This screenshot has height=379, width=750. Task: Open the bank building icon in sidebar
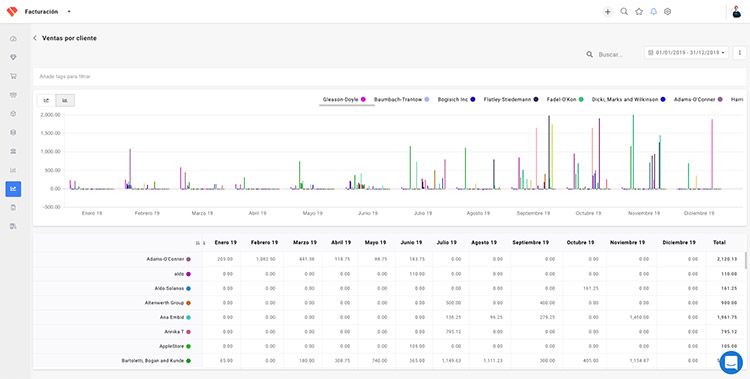pos(13,151)
